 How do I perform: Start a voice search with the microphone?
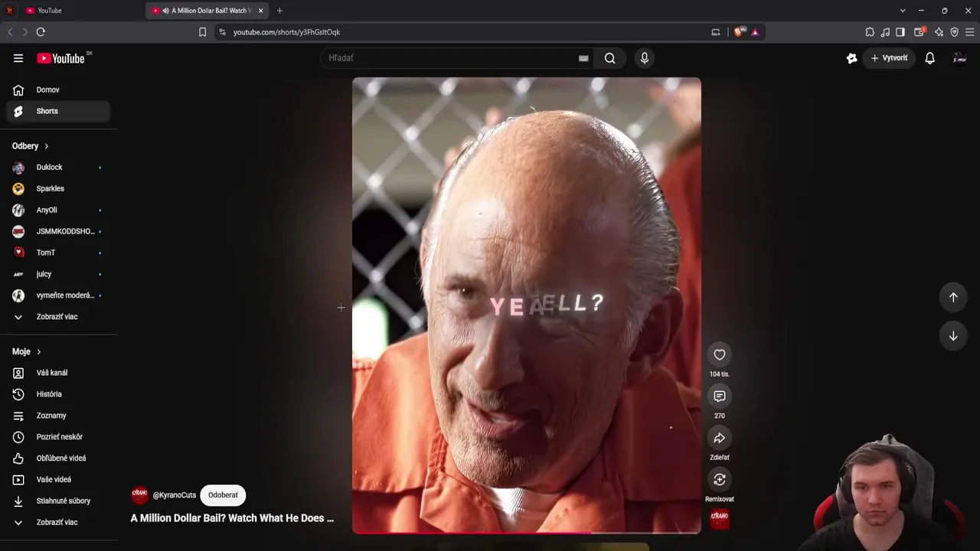tap(645, 58)
